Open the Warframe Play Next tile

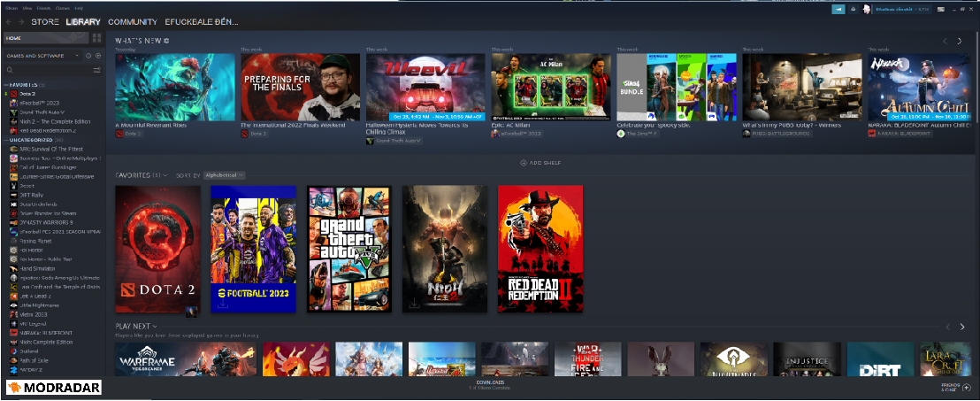point(186,359)
